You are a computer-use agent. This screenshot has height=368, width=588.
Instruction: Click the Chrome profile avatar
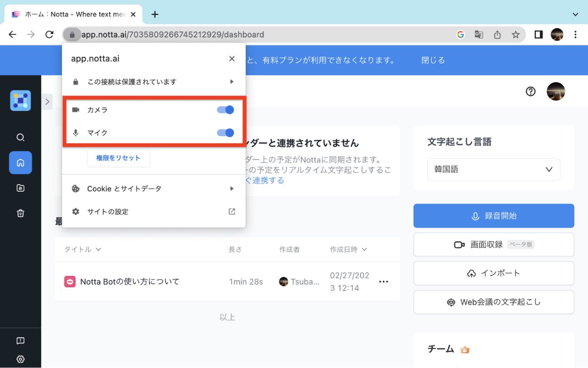point(557,34)
